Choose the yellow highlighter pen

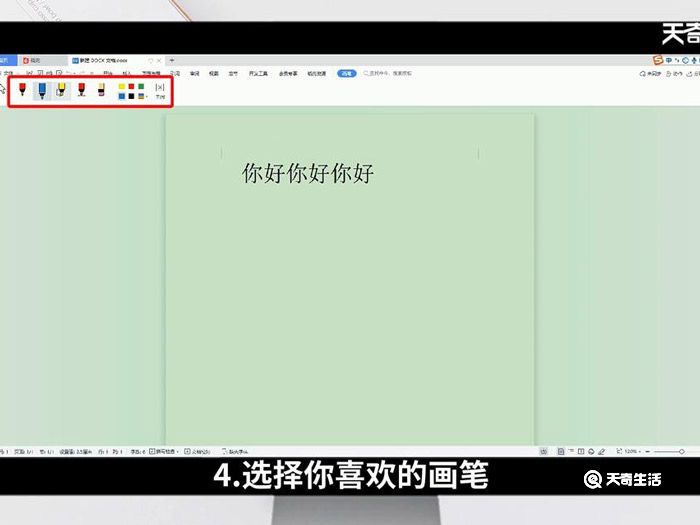point(61,90)
